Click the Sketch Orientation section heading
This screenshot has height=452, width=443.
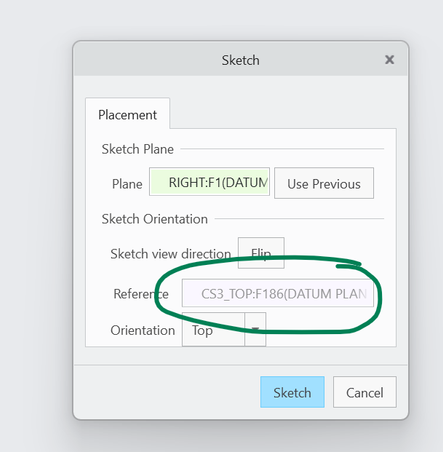click(x=155, y=219)
